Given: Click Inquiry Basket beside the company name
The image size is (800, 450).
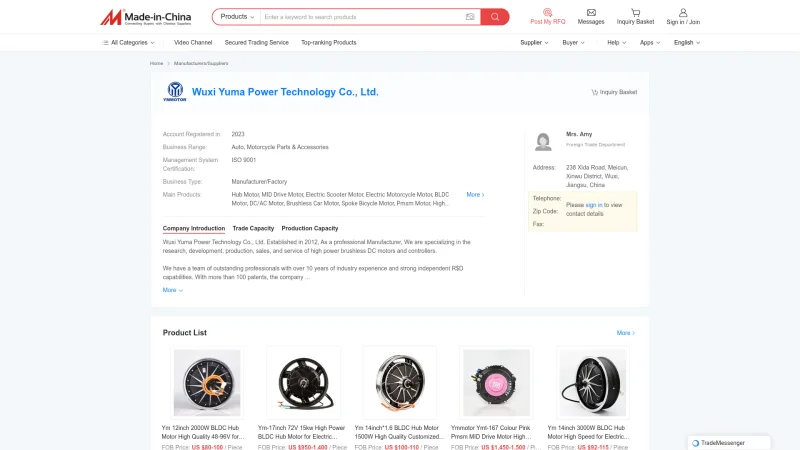Looking at the screenshot, I should coord(614,92).
